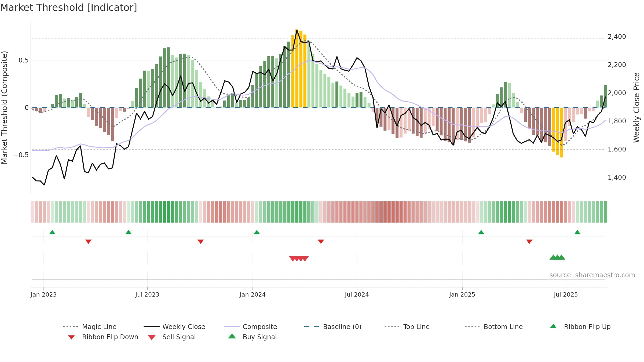This screenshot has height=362, width=644.
Task: Toggle the Baseline (0) legend entry
Action: 333,327
